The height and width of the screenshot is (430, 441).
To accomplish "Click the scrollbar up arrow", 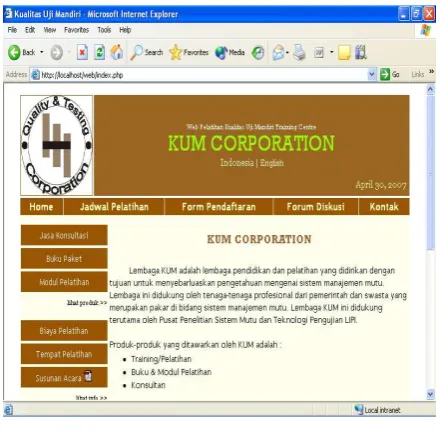I will point(430,89).
